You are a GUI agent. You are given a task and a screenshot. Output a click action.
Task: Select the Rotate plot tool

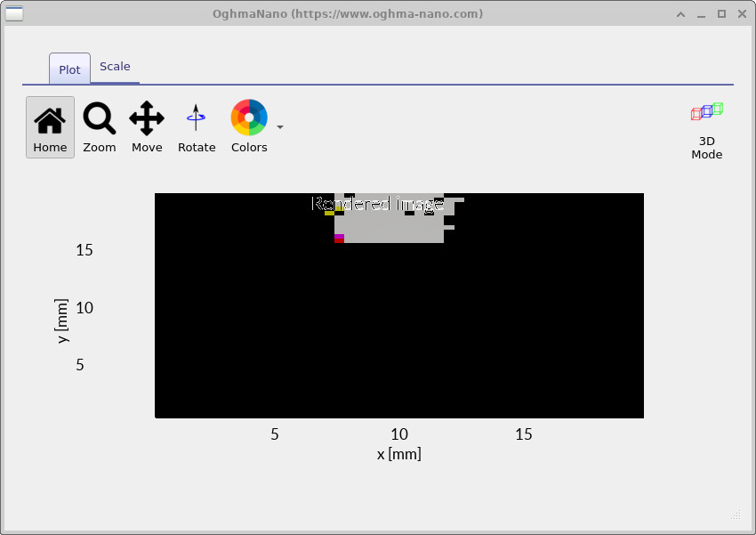click(x=197, y=126)
